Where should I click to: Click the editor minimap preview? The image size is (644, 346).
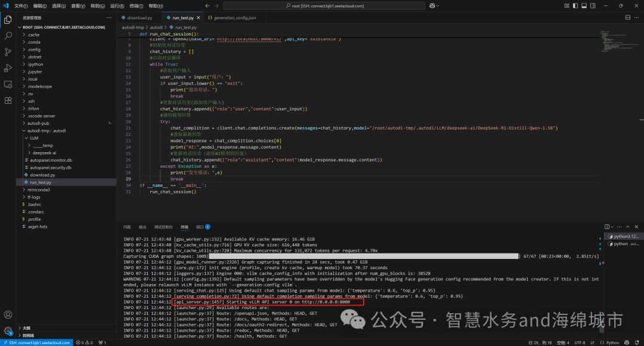click(620, 41)
